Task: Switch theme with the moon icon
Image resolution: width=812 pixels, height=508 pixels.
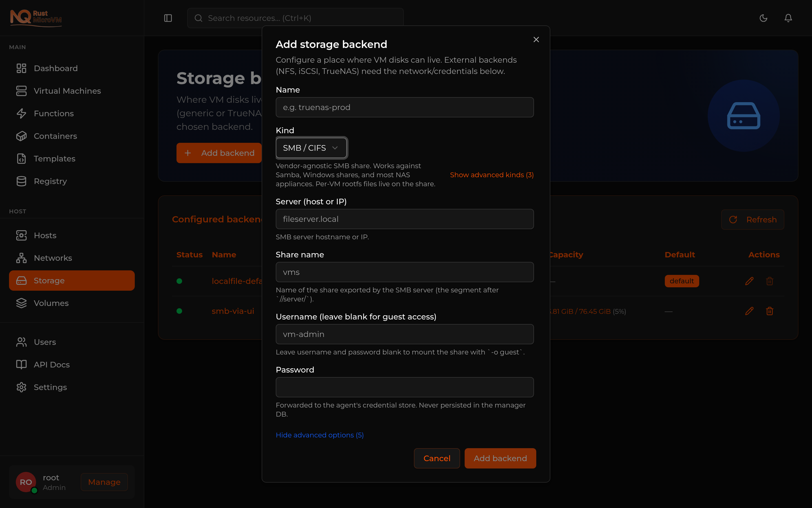Action: 763,18
